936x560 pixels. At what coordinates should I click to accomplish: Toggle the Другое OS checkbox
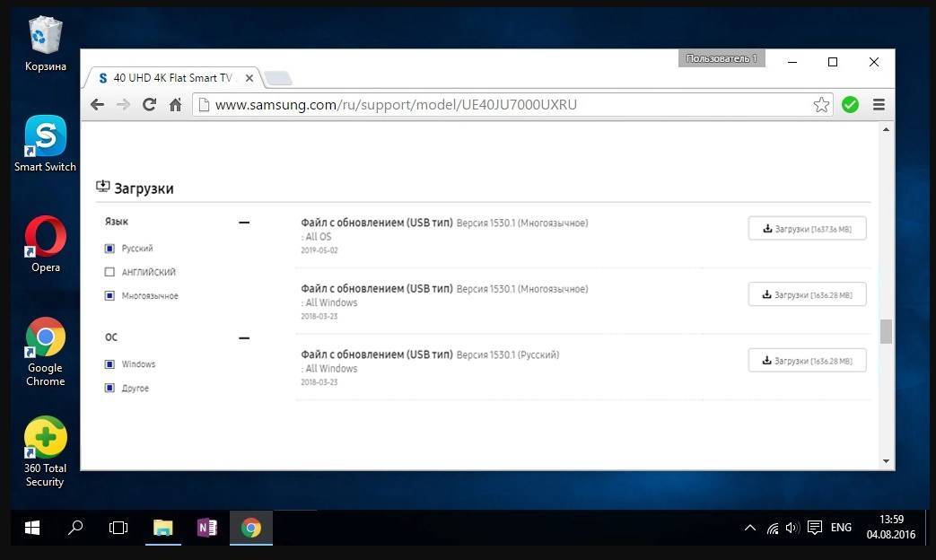[109, 388]
